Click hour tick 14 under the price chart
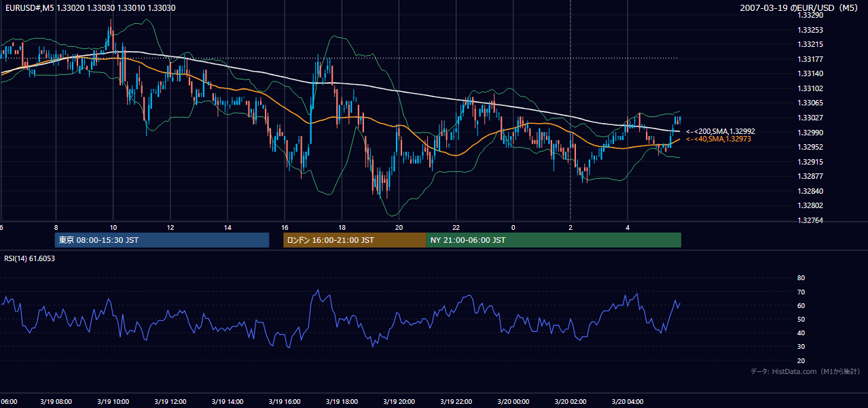Image resolution: width=868 pixels, height=408 pixels. pos(228,228)
